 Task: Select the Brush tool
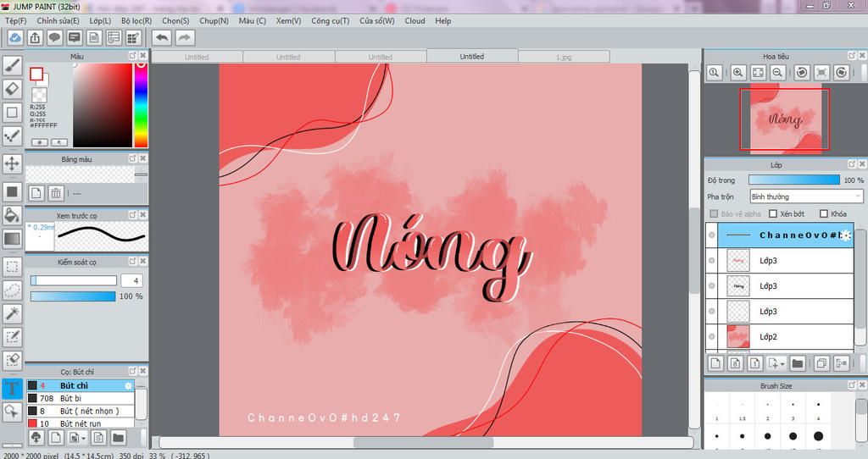(12, 66)
